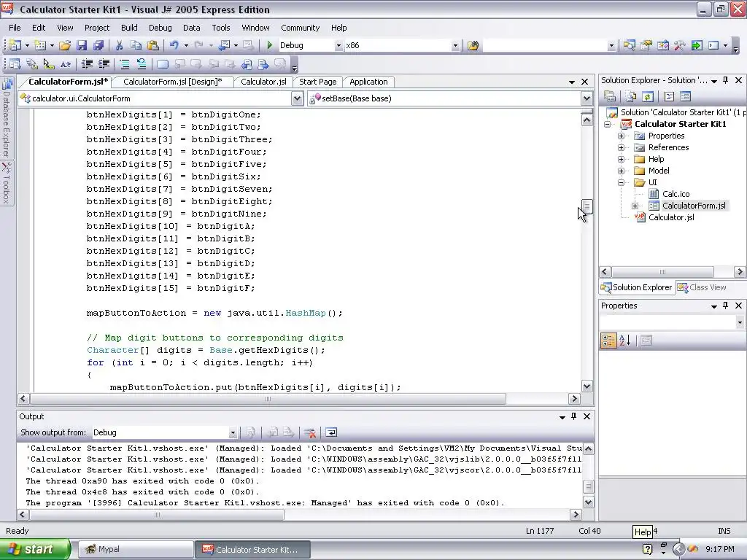Image resolution: width=747 pixels, height=560 pixels.
Task: Click the New Project toolbar icon
Action: (15, 45)
